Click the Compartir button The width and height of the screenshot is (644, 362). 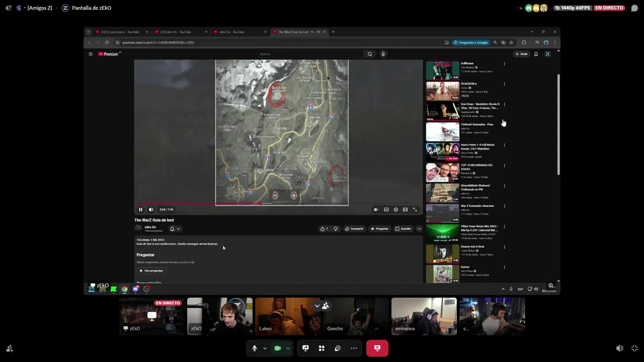[x=354, y=229]
